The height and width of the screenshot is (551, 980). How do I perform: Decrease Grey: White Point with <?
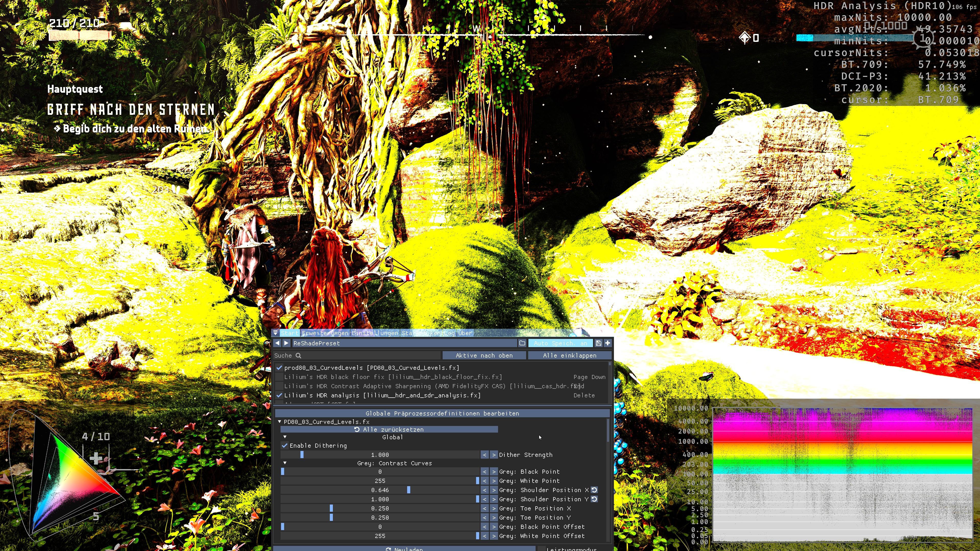pos(484,481)
